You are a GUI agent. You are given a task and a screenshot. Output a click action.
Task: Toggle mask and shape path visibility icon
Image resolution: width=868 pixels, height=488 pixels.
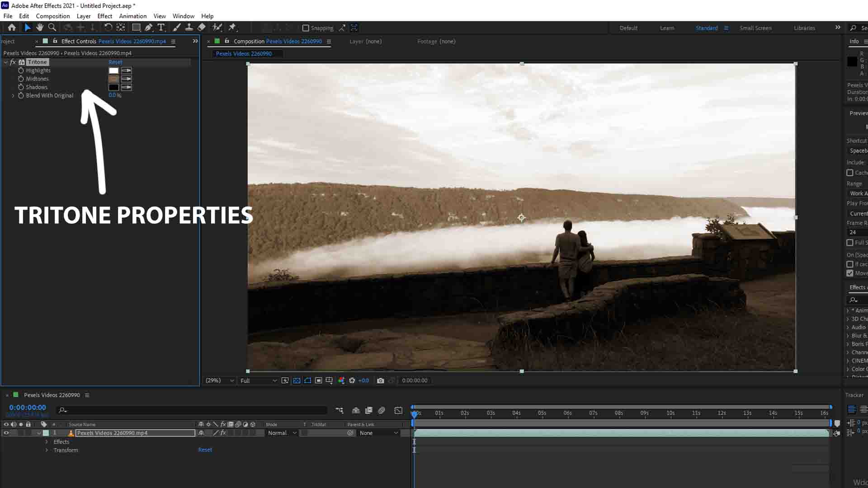click(308, 381)
